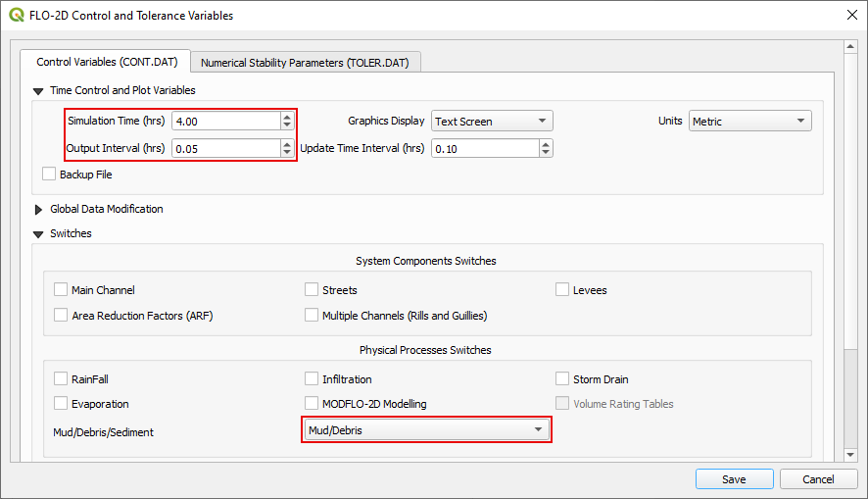
Task: Decrease Update Time Interval with down arrow
Action: pos(546,153)
